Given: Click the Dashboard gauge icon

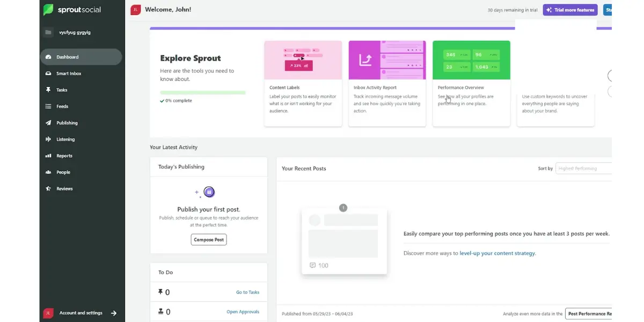Looking at the screenshot, I should pos(48,57).
